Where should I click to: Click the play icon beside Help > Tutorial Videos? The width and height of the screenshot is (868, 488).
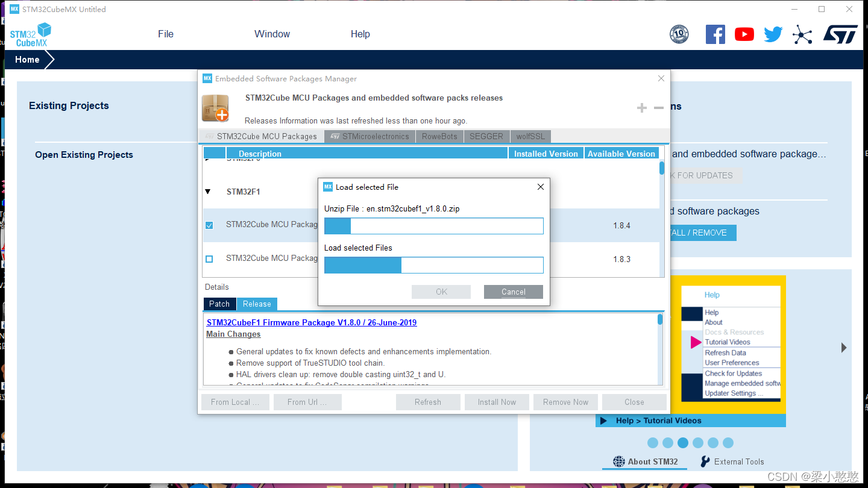pos(604,421)
